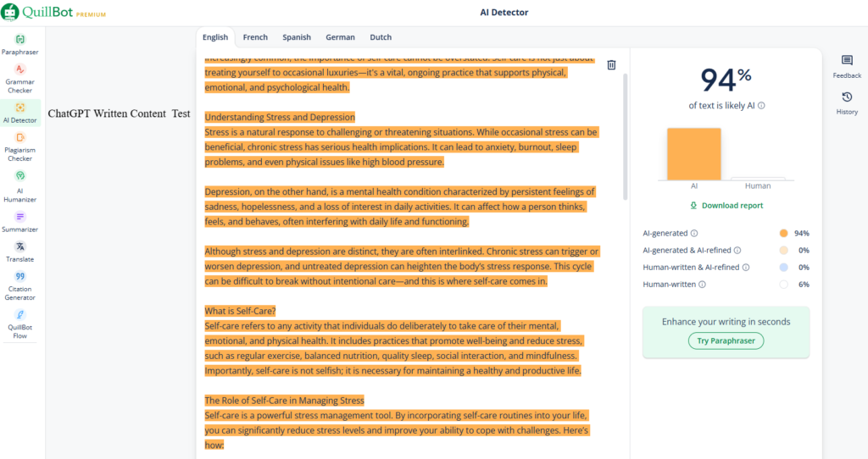Switch to the German language tab
Image resolution: width=868 pixels, height=459 pixels.
pyautogui.click(x=340, y=37)
